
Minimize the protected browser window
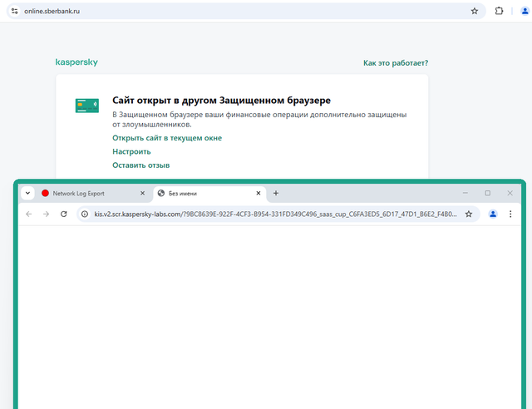[465, 193]
